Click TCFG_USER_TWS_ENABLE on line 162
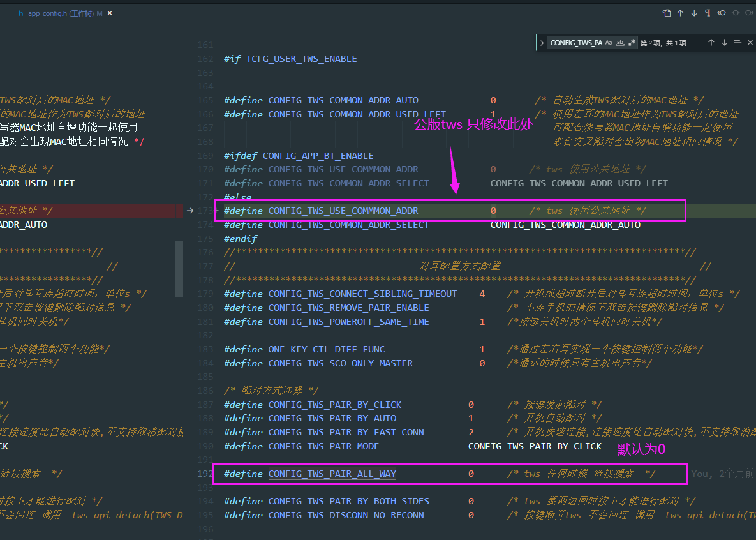The width and height of the screenshot is (756, 540). click(301, 59)
